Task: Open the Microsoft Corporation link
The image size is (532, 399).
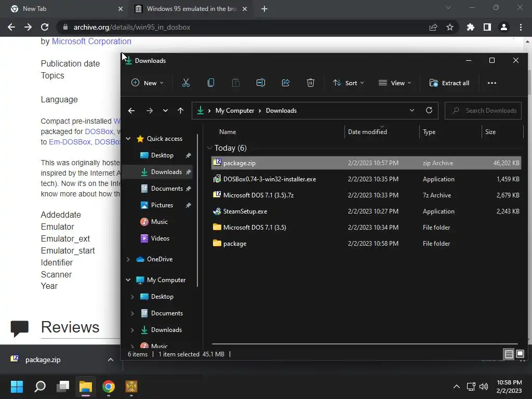Action: [91, 42]
